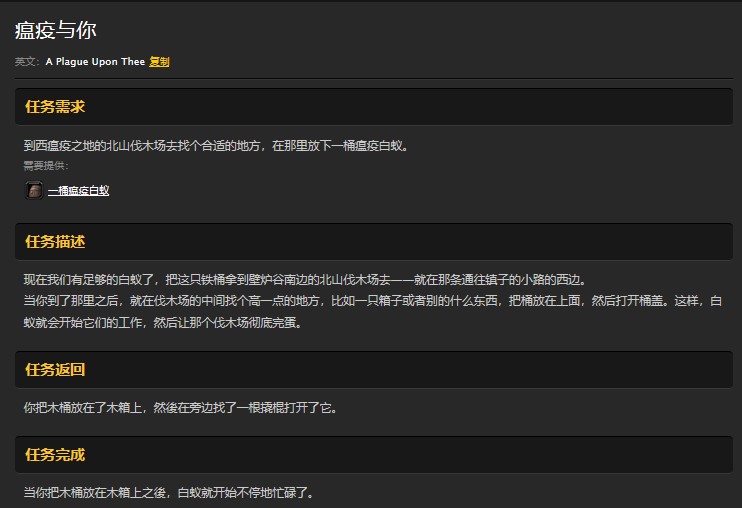742x508 pixels.
Task: Click the description line starting with 当你到了那里之后
Action: pos(360,301)
